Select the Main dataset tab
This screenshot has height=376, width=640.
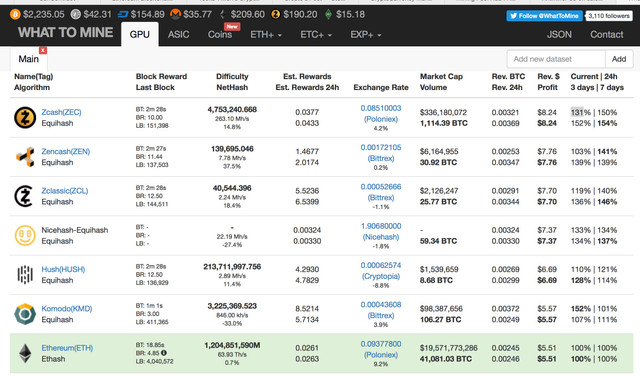point(29,59)
